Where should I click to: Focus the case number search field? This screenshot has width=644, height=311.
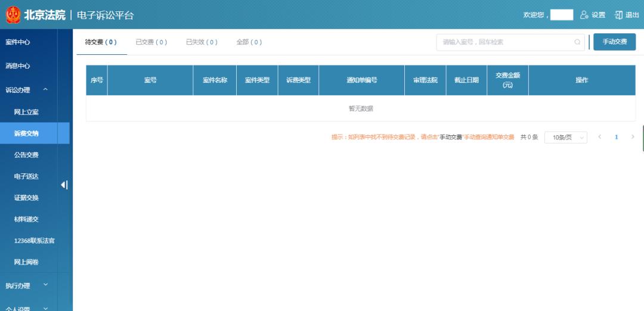click(x=510, y=42)
